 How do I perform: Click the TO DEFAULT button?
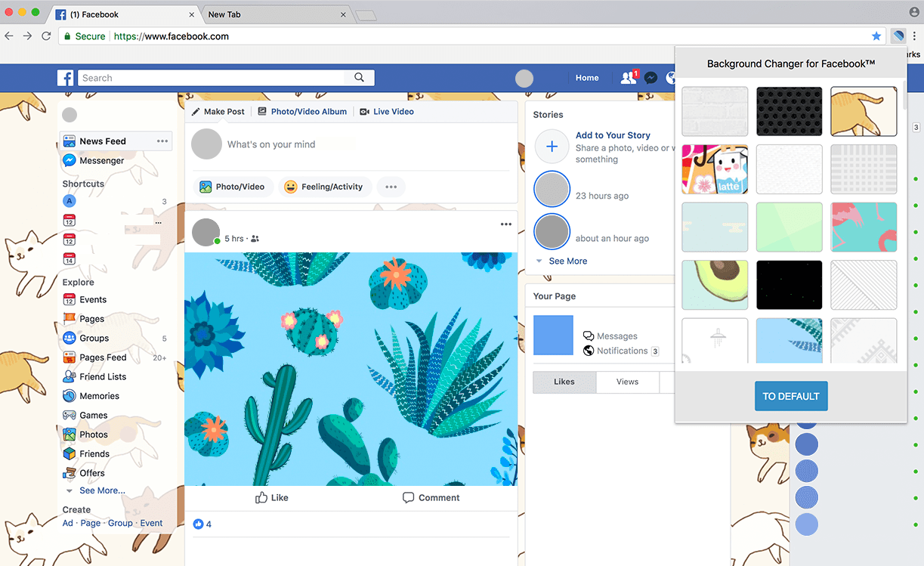click(791, 395)
